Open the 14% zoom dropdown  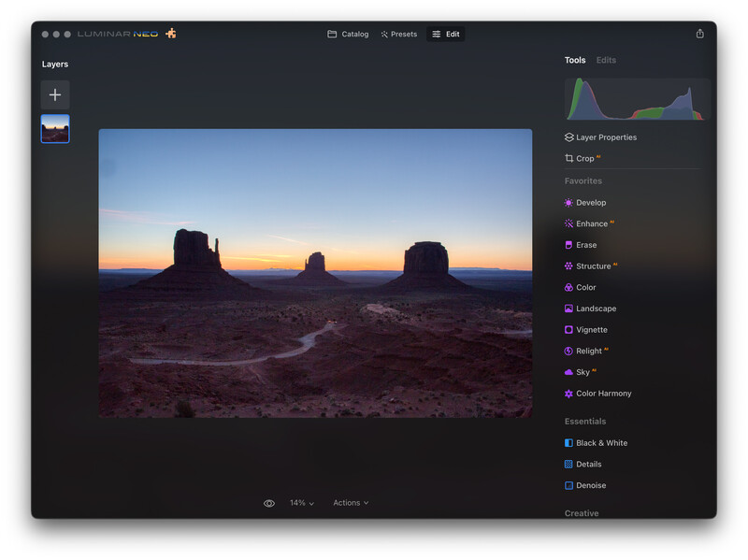tap(301, 503)
